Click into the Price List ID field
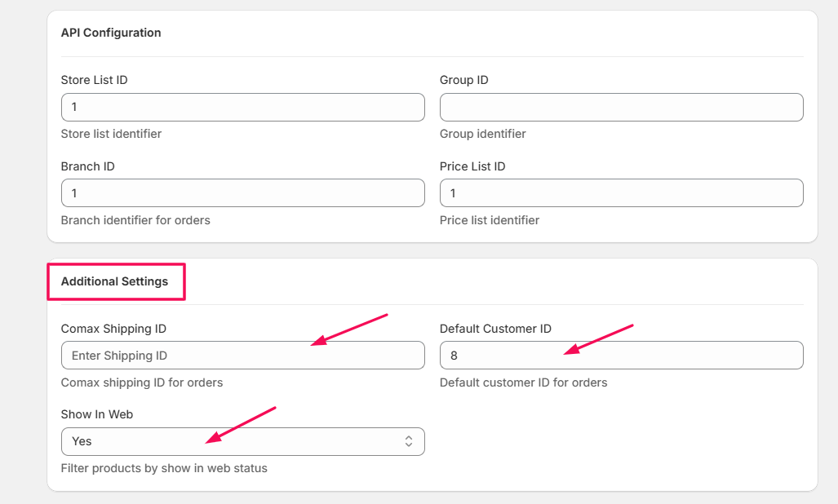Viewport: 838px width, 504px height. point(621,193)
